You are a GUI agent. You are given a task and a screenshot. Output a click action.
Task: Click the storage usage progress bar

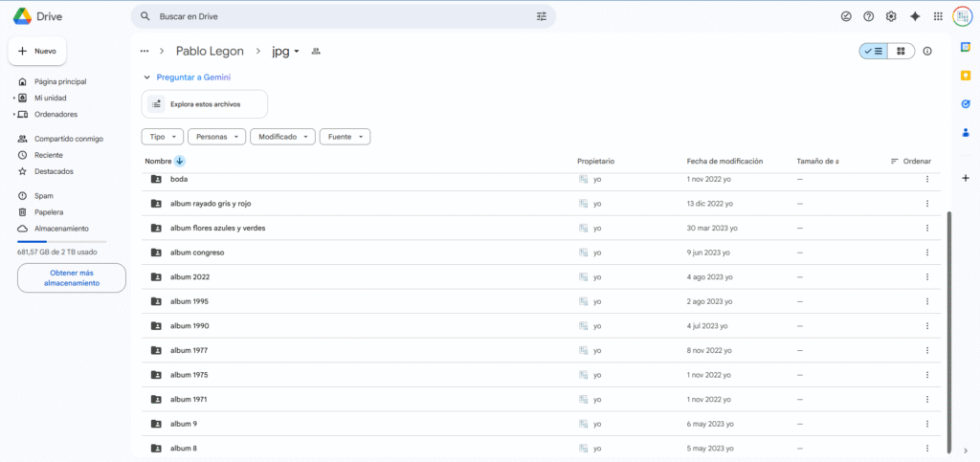click(62, 241)
